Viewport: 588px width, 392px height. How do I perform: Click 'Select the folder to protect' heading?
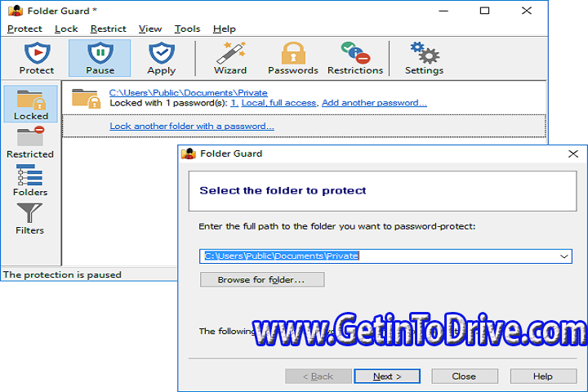(283, 190)
